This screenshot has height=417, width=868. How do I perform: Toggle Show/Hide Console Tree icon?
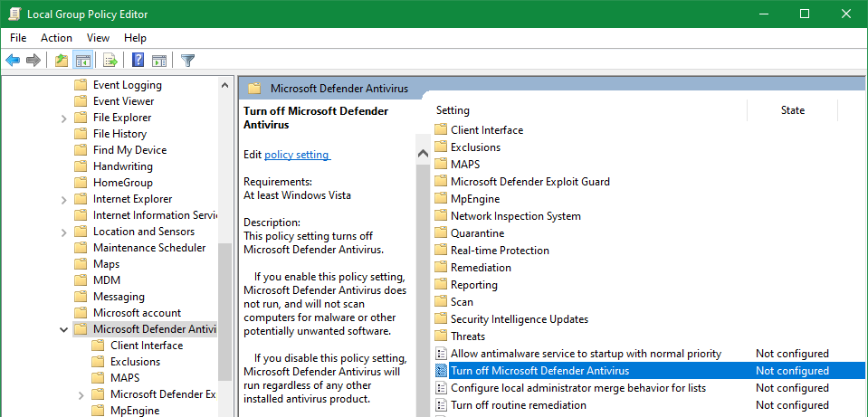tap(82, 61)
